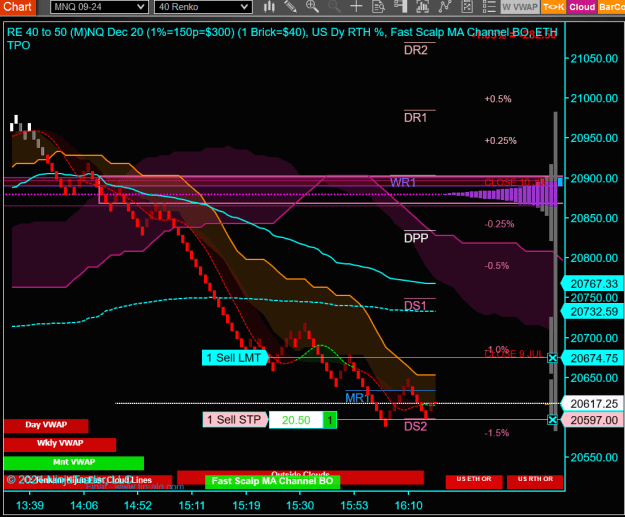
Task: Click the 13:39 time axis label
Action: pyautogui.click(x=30, y=505)
